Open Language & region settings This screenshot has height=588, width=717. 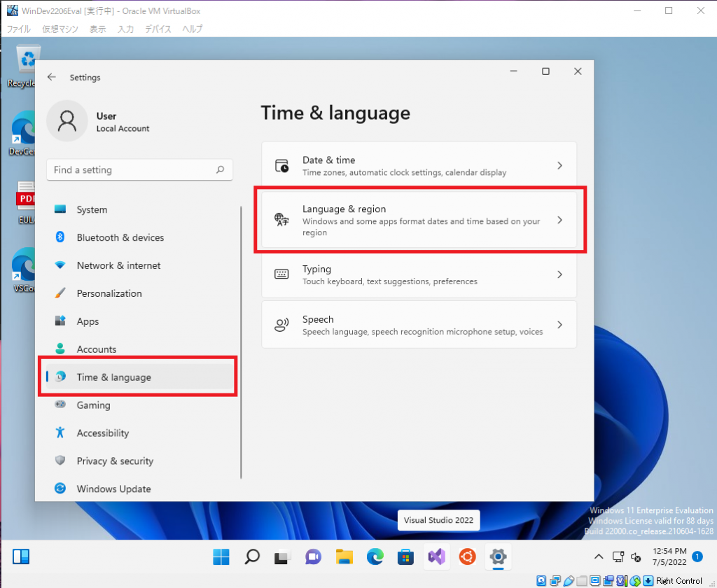point(419,219)
